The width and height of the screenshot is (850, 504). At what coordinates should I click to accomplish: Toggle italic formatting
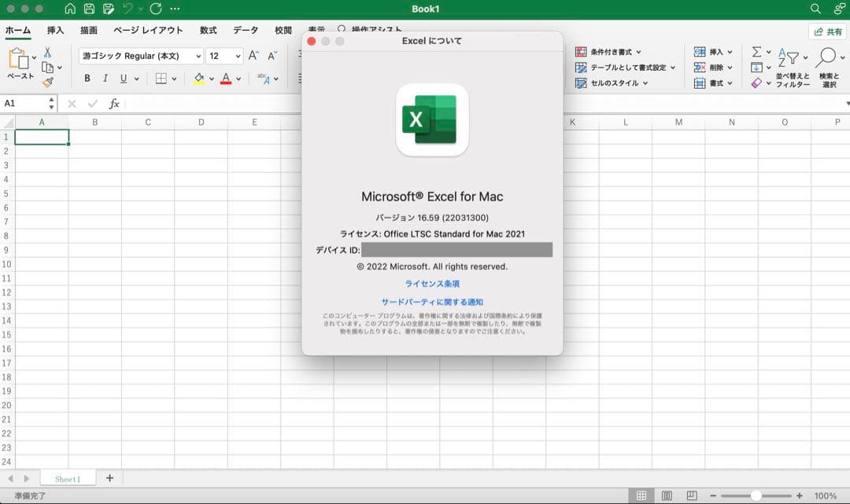tap(105, 78)
